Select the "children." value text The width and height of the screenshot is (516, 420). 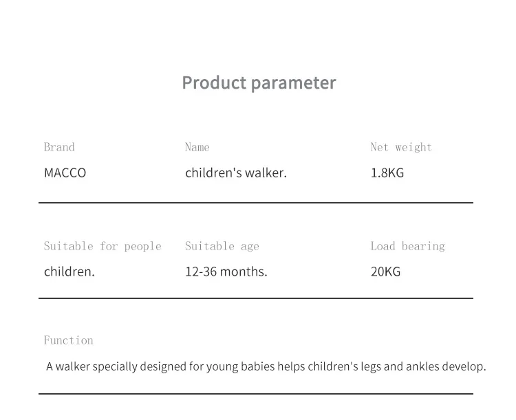coord(69,272)
